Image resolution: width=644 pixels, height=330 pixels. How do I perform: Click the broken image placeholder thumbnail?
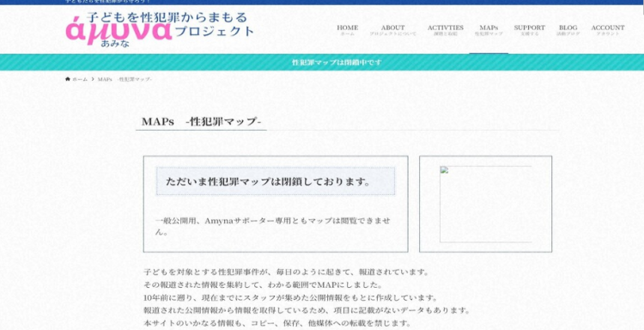pyautogui.click(x=485, y=205)
